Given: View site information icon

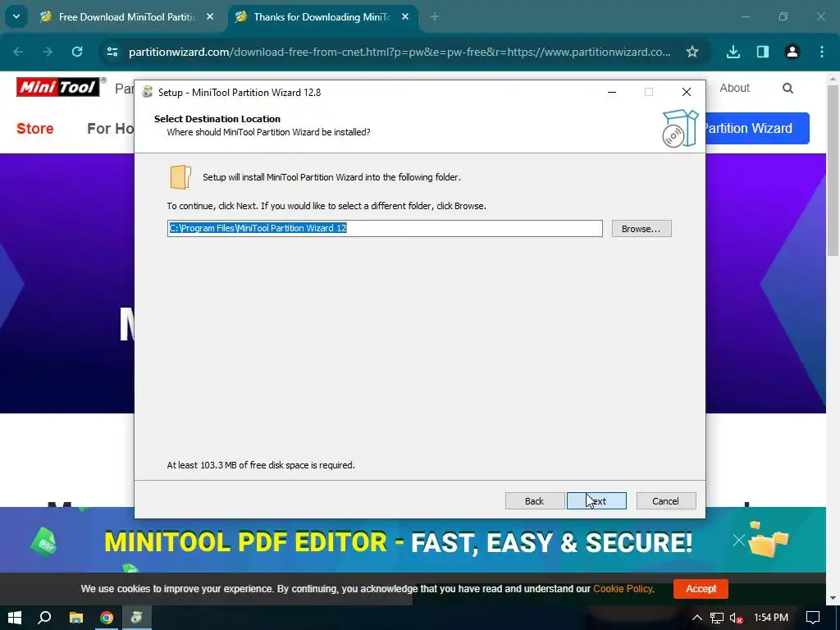Looking at the screenshot, I should click(x=112, y=52).
